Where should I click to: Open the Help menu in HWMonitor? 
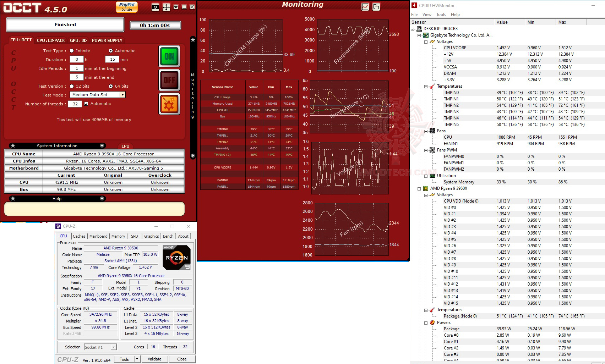(455, 15)
